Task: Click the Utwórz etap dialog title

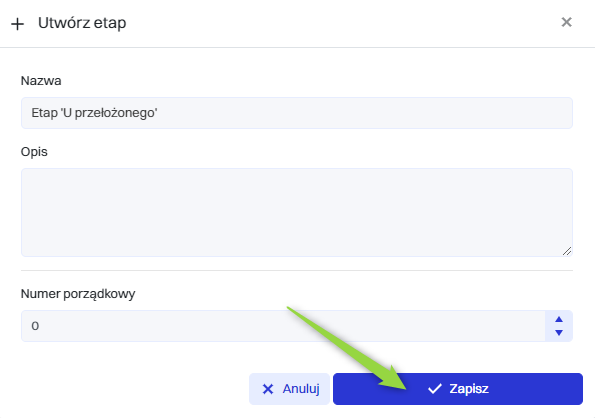Action: coord(82,23)
